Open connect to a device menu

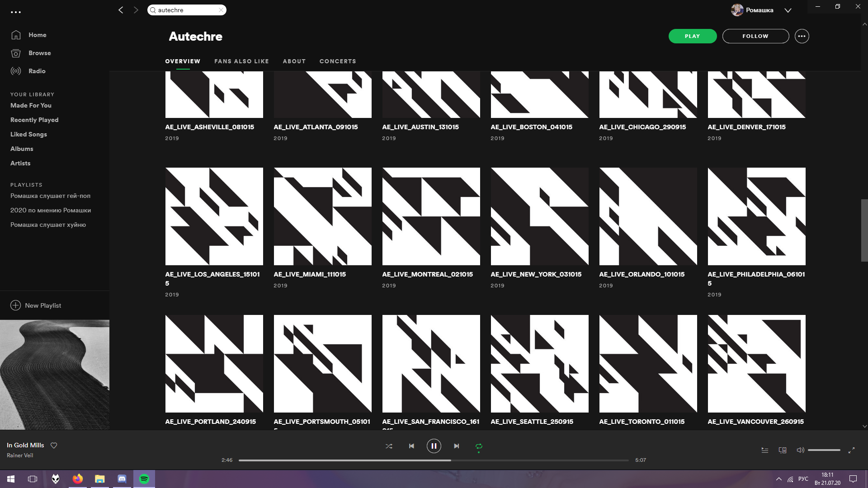pyautogui.click(x=783, y=450)
